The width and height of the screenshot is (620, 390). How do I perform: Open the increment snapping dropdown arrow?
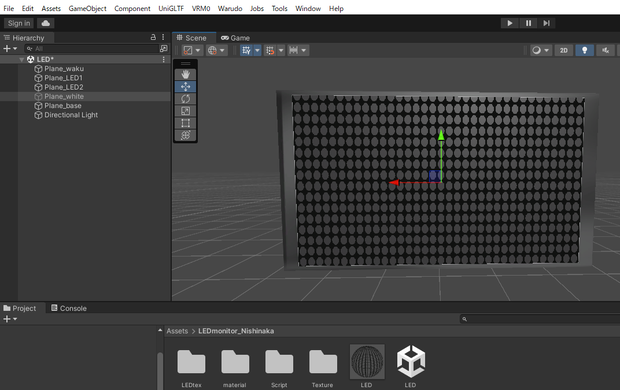(x=304, y=50)
